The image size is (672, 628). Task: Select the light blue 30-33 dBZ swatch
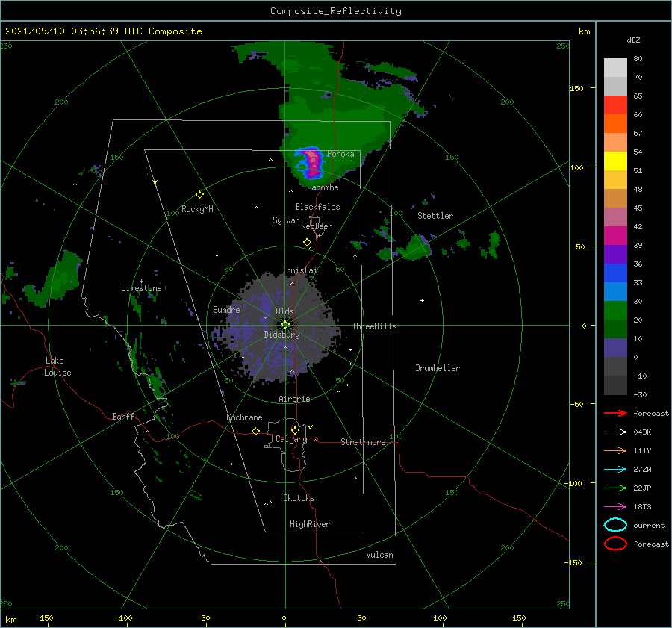tap(615, 291)
